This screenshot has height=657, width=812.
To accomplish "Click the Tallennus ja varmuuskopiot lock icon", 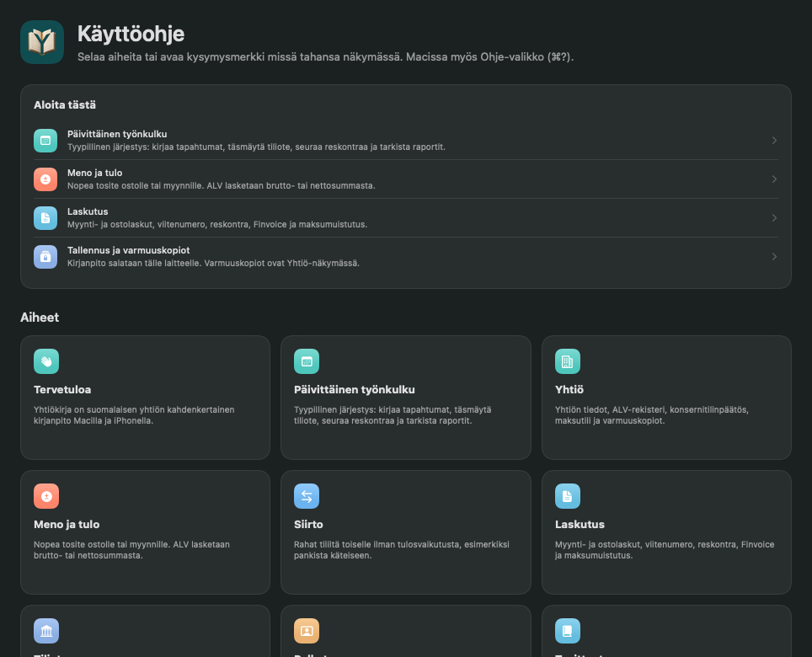I will point(45,257).
